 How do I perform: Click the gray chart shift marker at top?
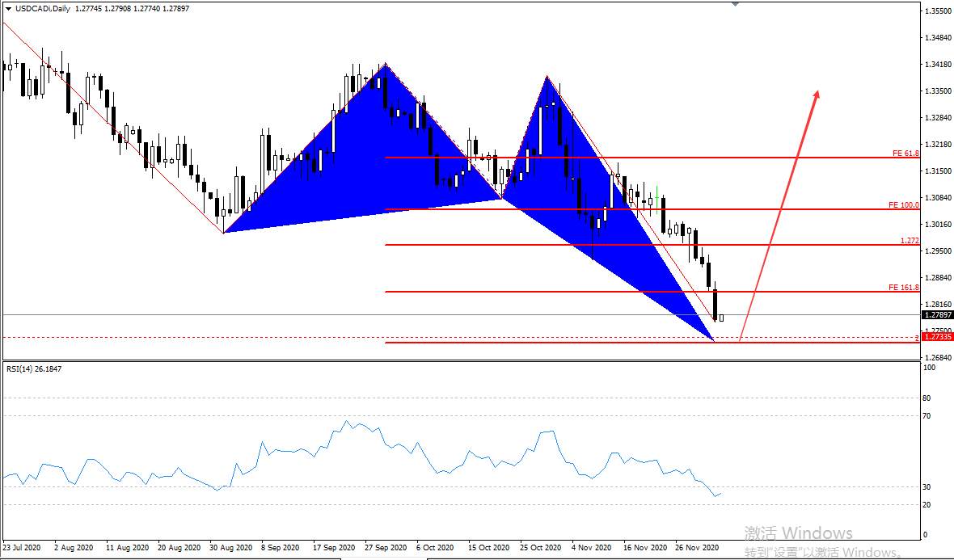735,4
